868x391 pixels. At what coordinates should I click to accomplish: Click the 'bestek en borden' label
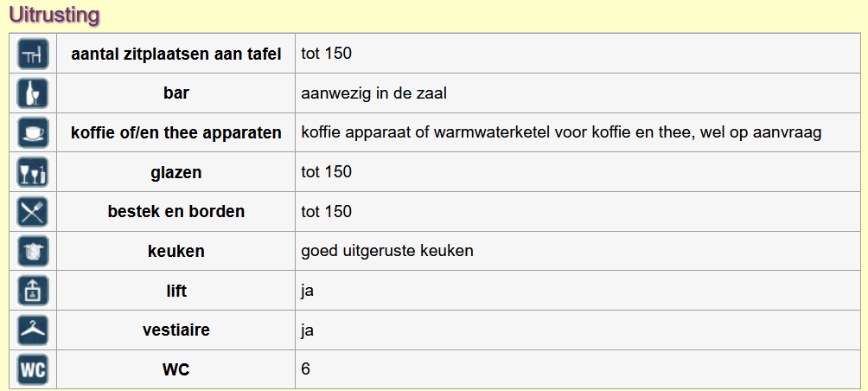pyautogui.click(x=176, y=212)
